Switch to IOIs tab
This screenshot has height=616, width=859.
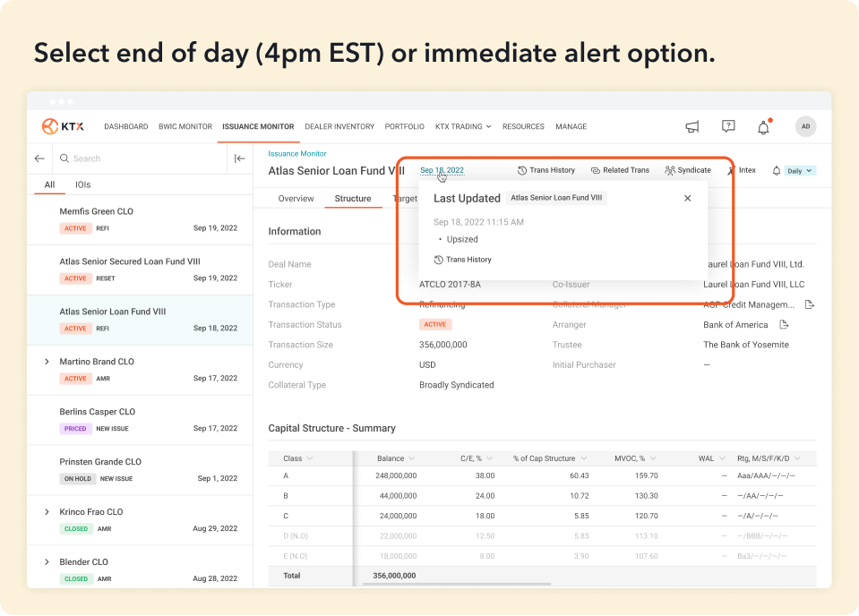[x=82, y=184]
